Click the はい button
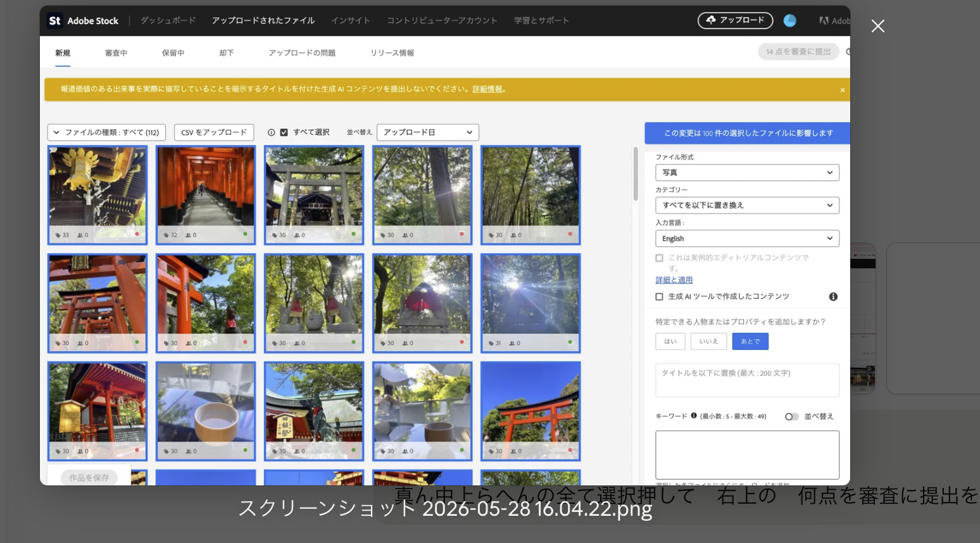The image size is (980, 543). [x=670, y=342]
